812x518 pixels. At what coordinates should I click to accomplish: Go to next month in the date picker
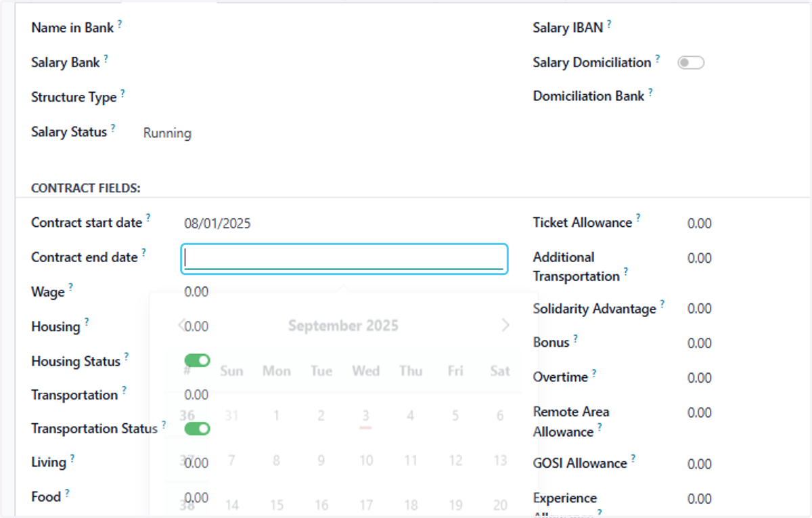coord(505,326)
